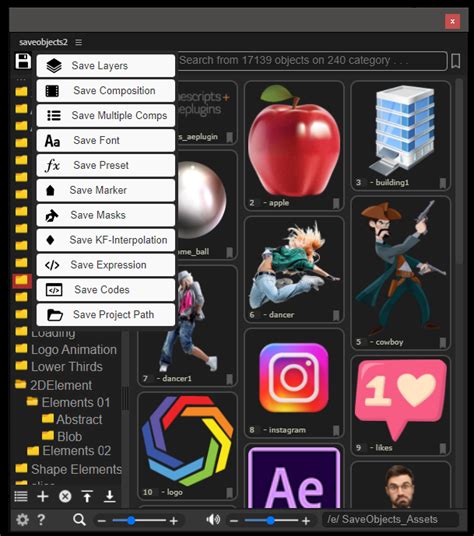Click the plus add category icon
Screen dimensions: 474x536
pos(43,496)
